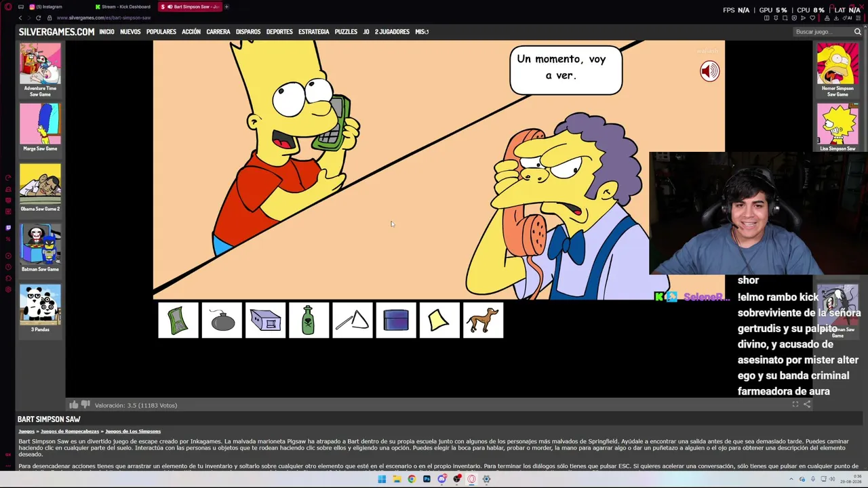Open the browser easy setup menu icon

pos(858,18)
